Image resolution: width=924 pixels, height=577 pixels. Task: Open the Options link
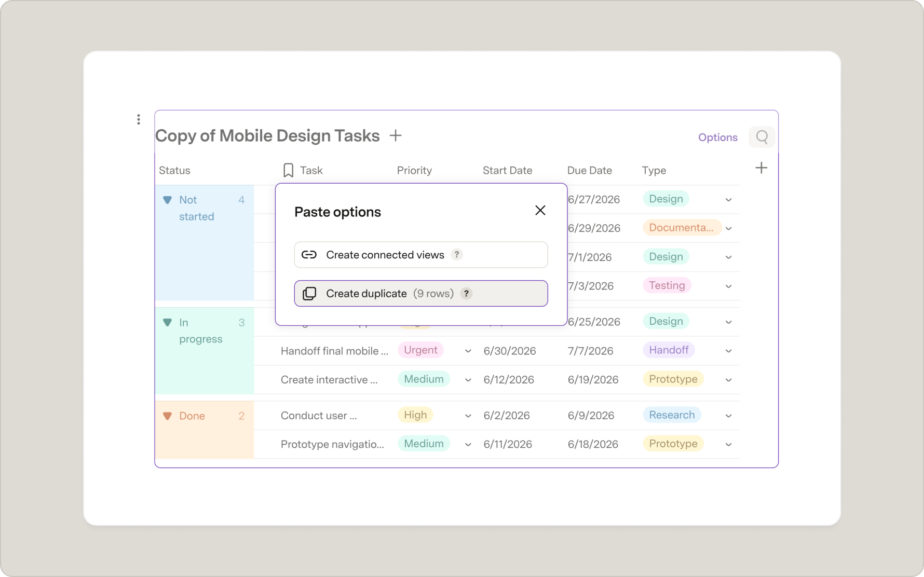click(x=717, y=138)
